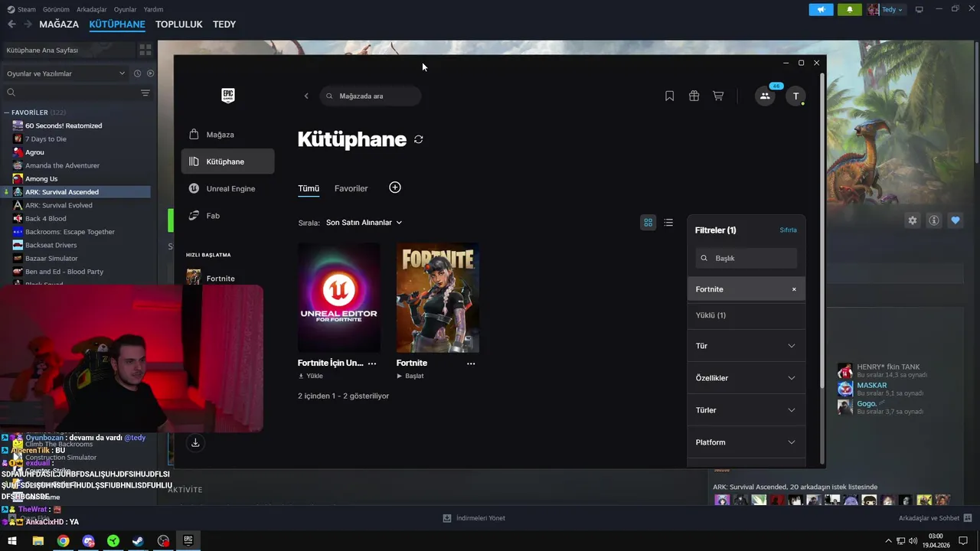Open ARK game info icon in Steam
Screen dimensions: 980x551
point(934,220)
